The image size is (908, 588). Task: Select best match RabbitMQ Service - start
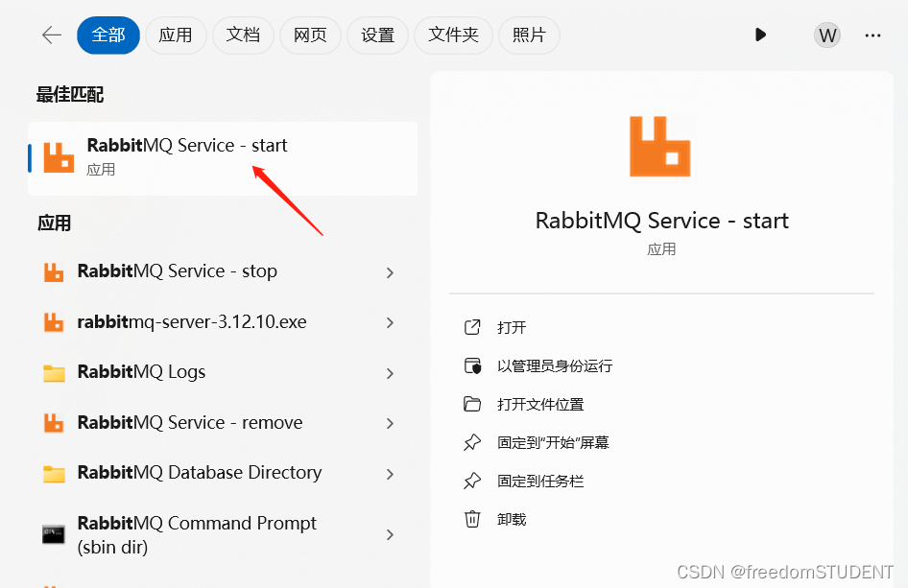point(187,156)
